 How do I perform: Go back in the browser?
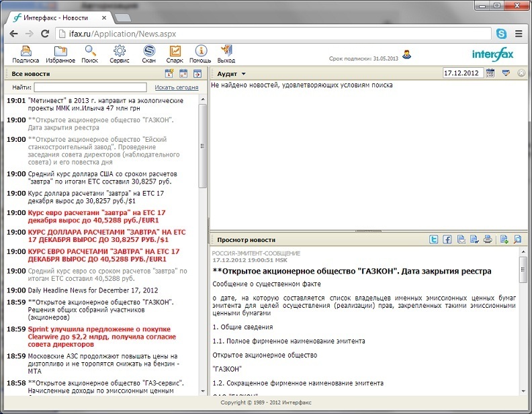pyautogui.click(x=13, y=34)
